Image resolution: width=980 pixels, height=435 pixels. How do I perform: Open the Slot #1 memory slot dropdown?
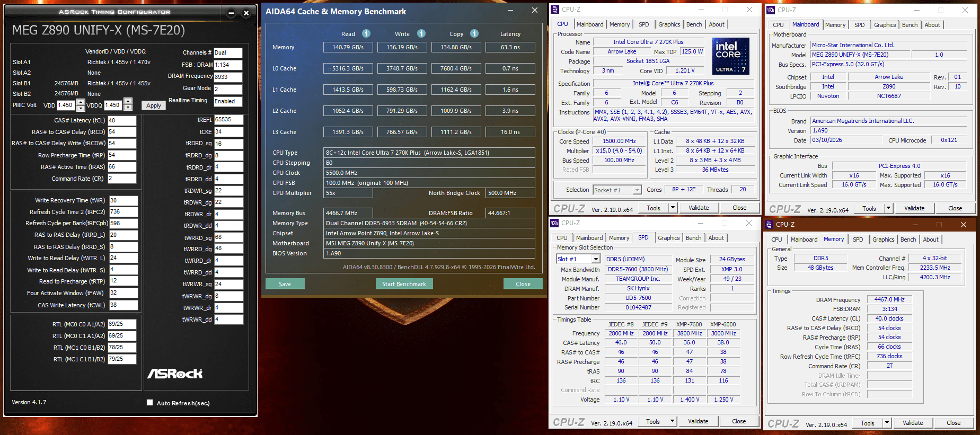pyautogui.click(x=596, y=259)
